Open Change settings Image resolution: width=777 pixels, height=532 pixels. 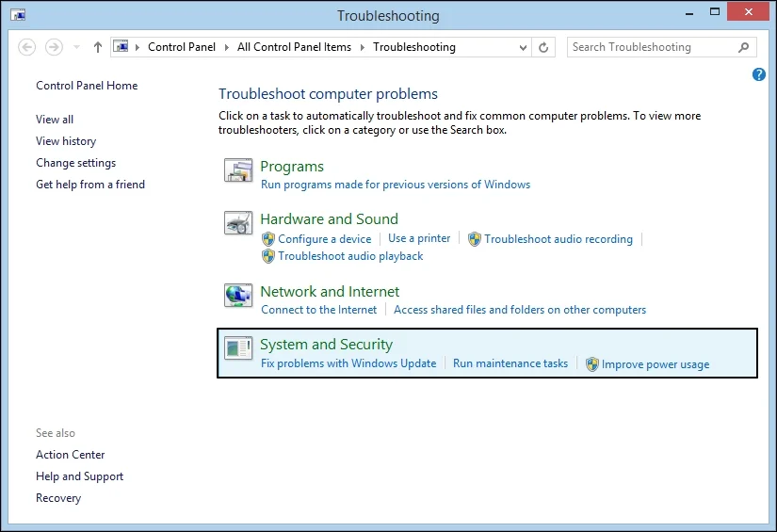76,163
